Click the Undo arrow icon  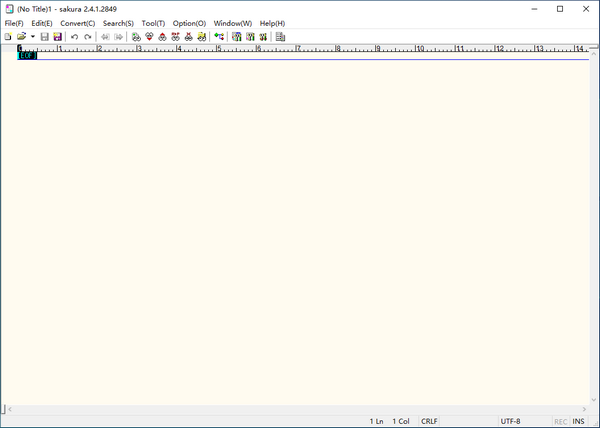74,37
